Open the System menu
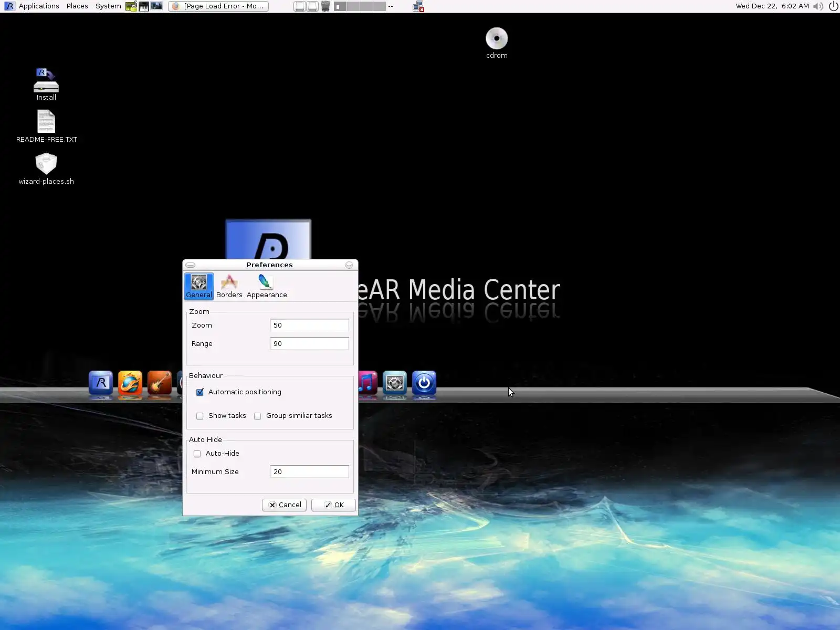Image resolution: width=840 pixels, height=630 pixels. [x=108, y=6]
